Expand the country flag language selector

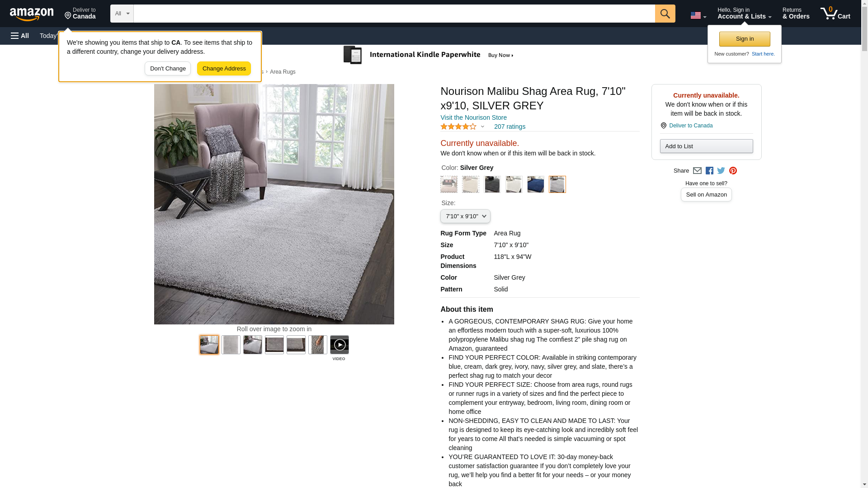pos(698,16)
